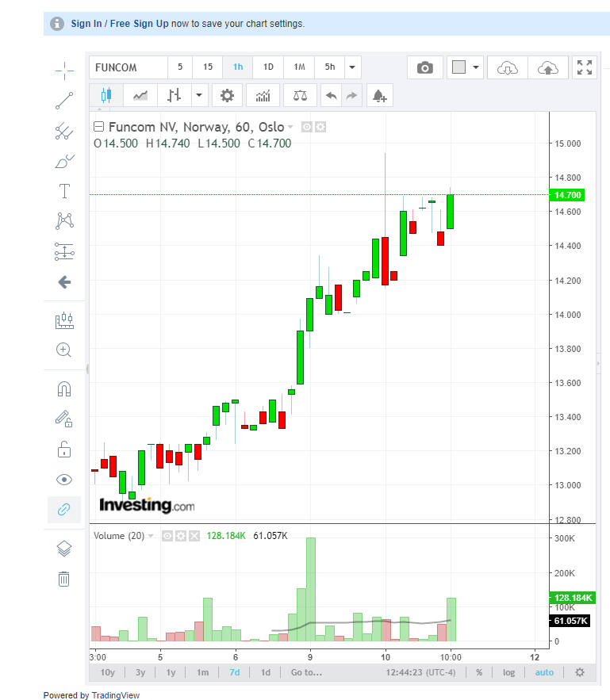
Task: Set date range to 1y
Action: [x=171, y=672]
